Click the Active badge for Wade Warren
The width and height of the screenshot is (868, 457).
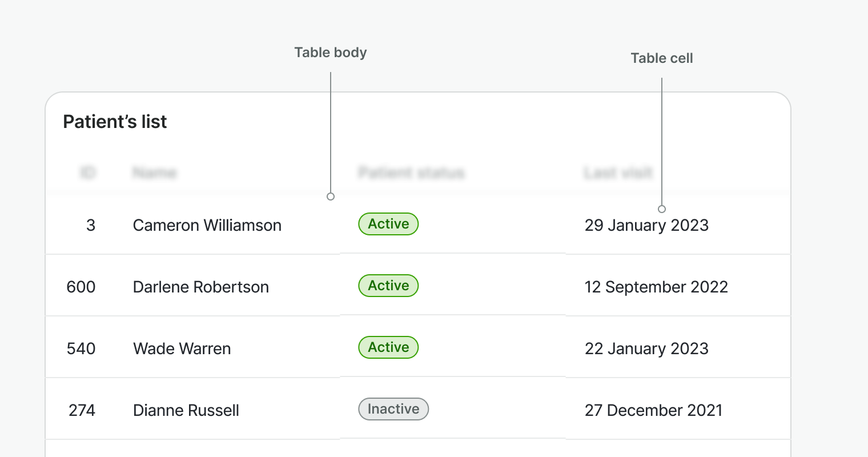click(388, 347)
